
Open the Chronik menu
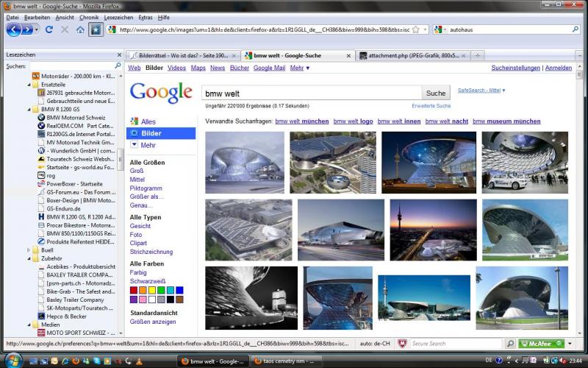click(89, 17)
